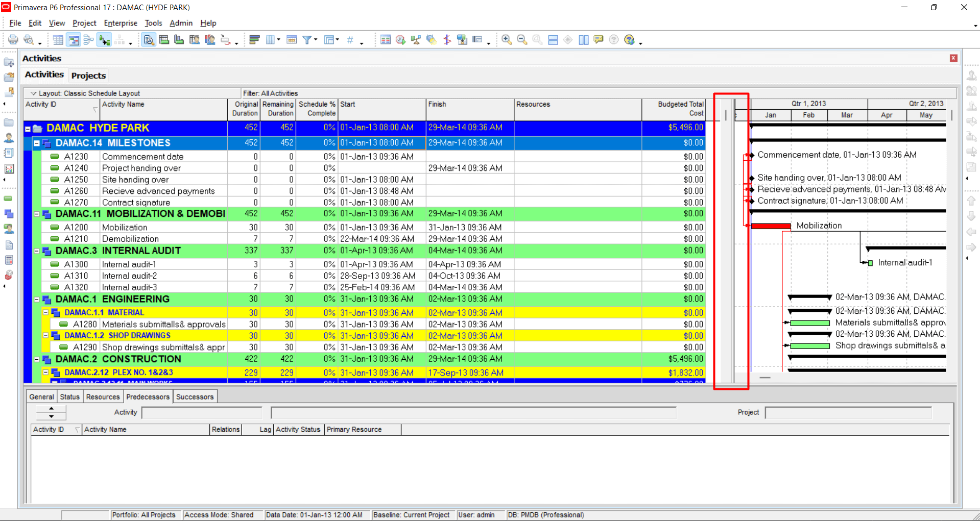Click the Activity input field in details
Screen dimensions: 980x521
pos(202,412)
